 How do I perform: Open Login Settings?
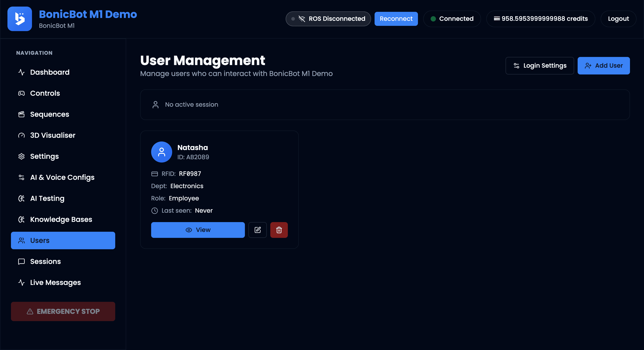coord(540,65)
